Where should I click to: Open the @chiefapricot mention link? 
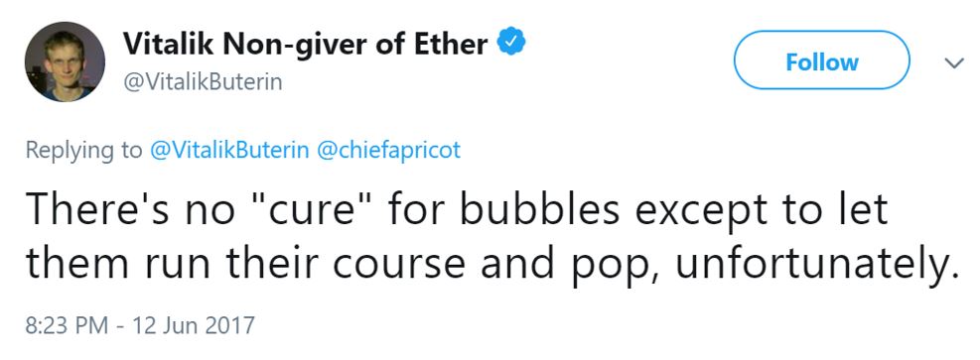tap(389, 151)
